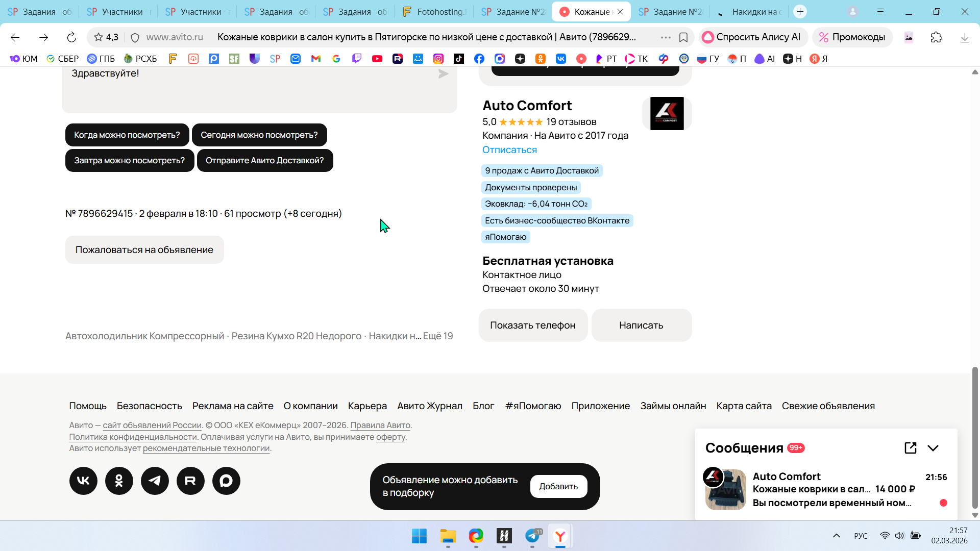This screenshot has width=980, height=551.
Task: Open the Odnoklassniki footer icon
Action: pos(119,481)
